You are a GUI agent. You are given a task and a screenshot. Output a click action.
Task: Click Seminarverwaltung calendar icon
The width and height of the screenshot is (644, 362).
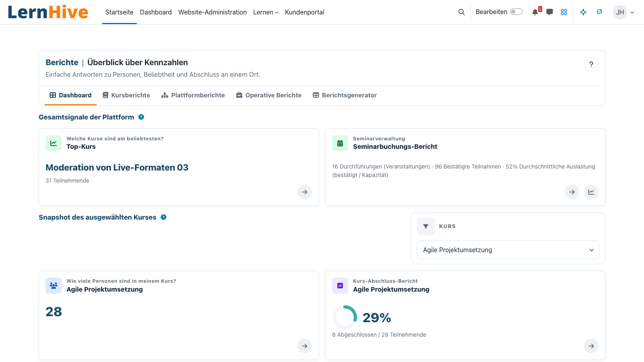coord(340,143)
